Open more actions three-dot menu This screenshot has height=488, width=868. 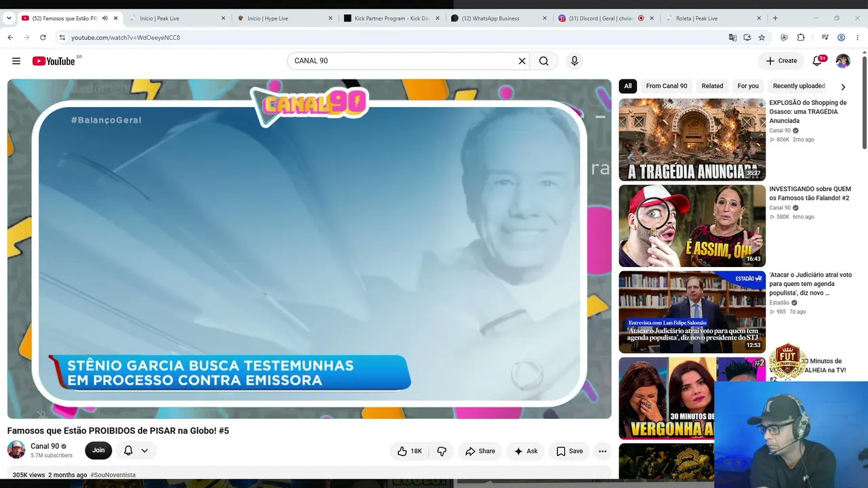602,451
